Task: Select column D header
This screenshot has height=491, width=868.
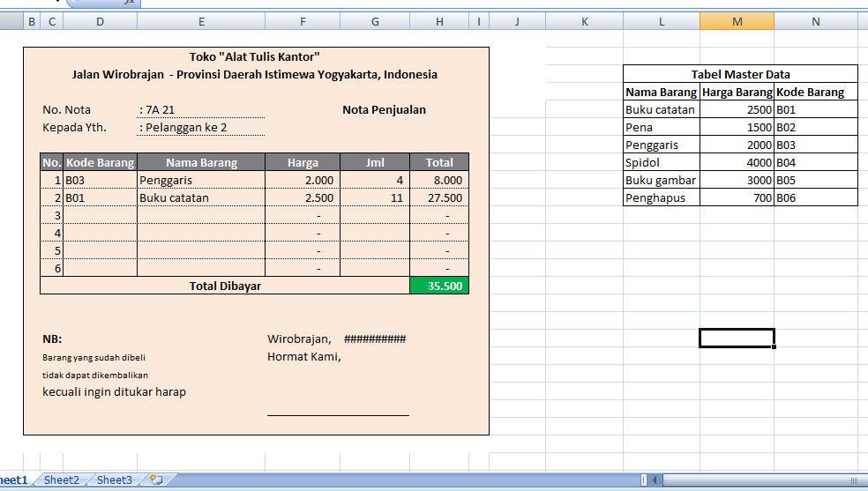Action: point(101,21)
